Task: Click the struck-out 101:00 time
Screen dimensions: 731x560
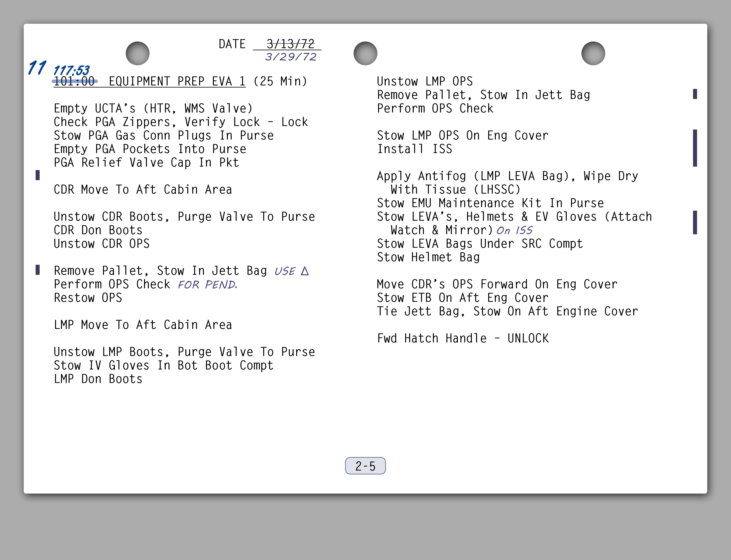Action: click(x=74, y=81)
